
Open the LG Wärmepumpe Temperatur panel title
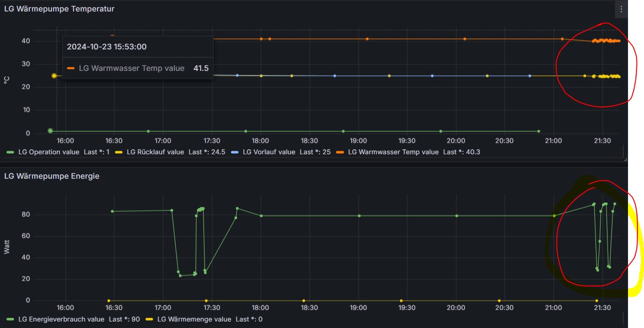pyautogui.click(x=59, y=9)
